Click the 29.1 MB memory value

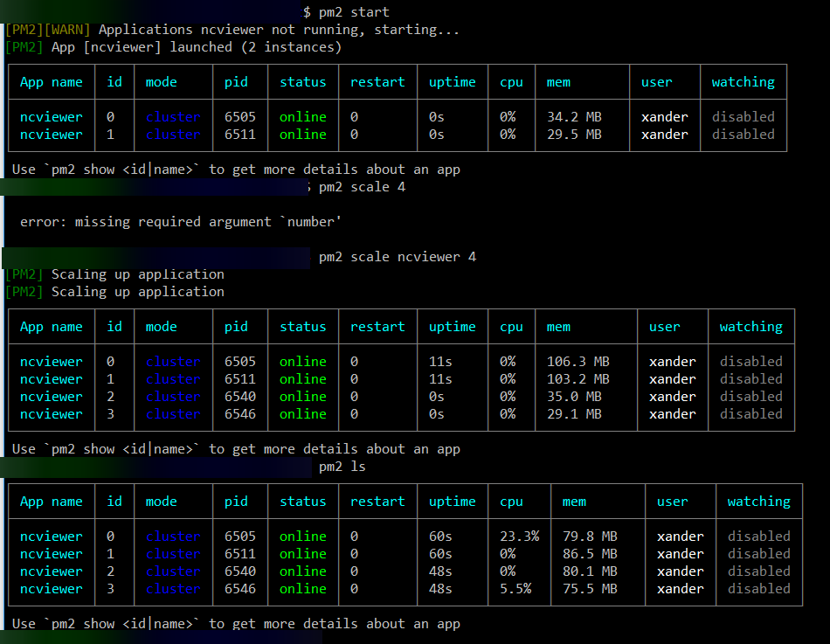tap(574, 414)
